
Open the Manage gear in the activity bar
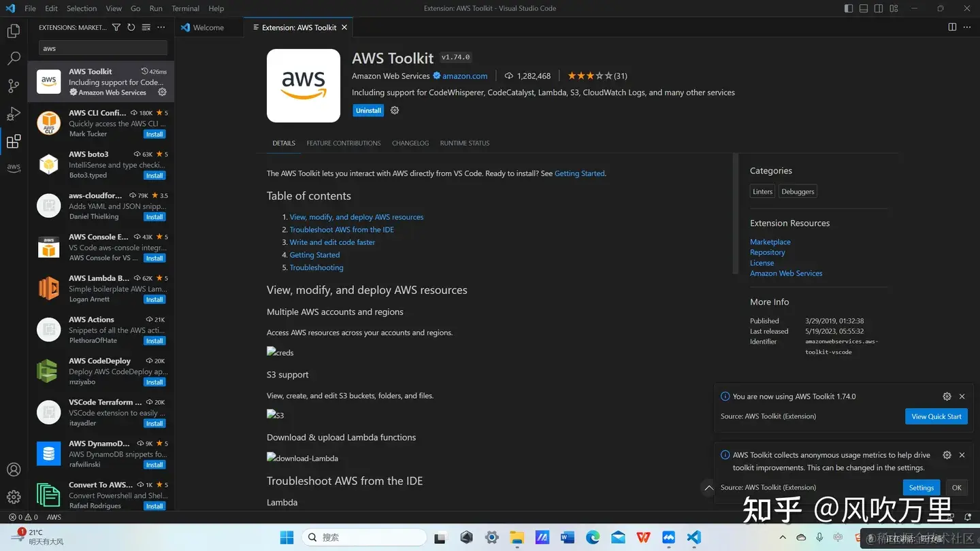click(14, 497)
